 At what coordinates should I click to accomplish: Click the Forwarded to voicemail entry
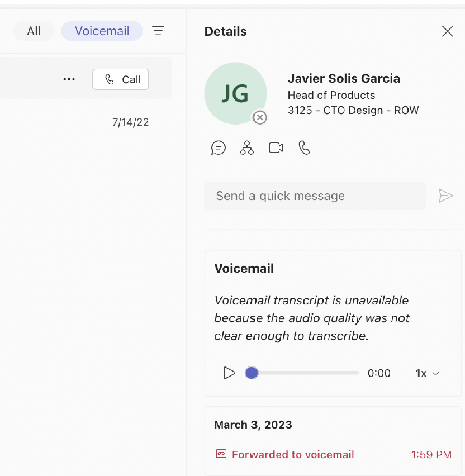293,454
